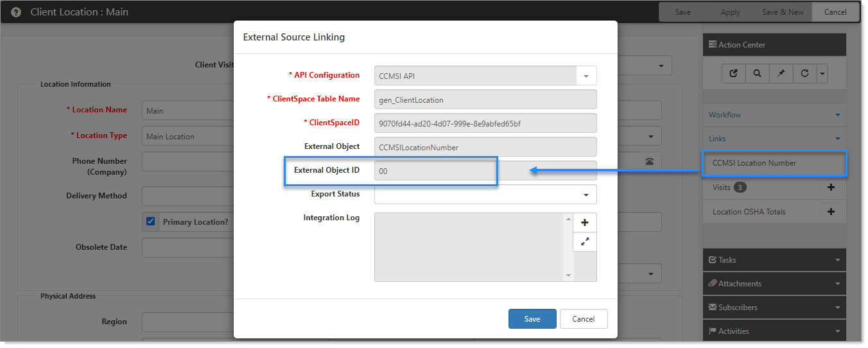Screen dimensions: 868x348
Task: Add a new Visits record with plus icon
Action: coord(831,187)
